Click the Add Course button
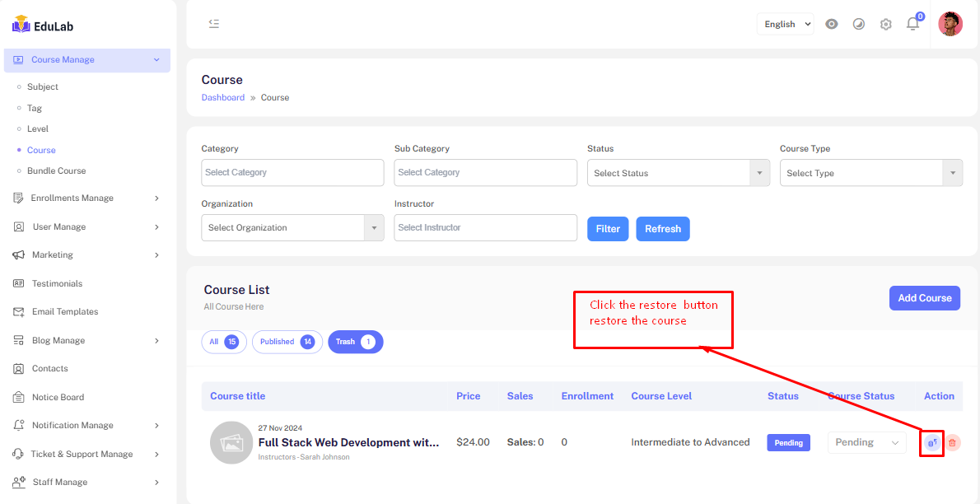980x504 pixels. pyautogui.click(x=924, y=298)
